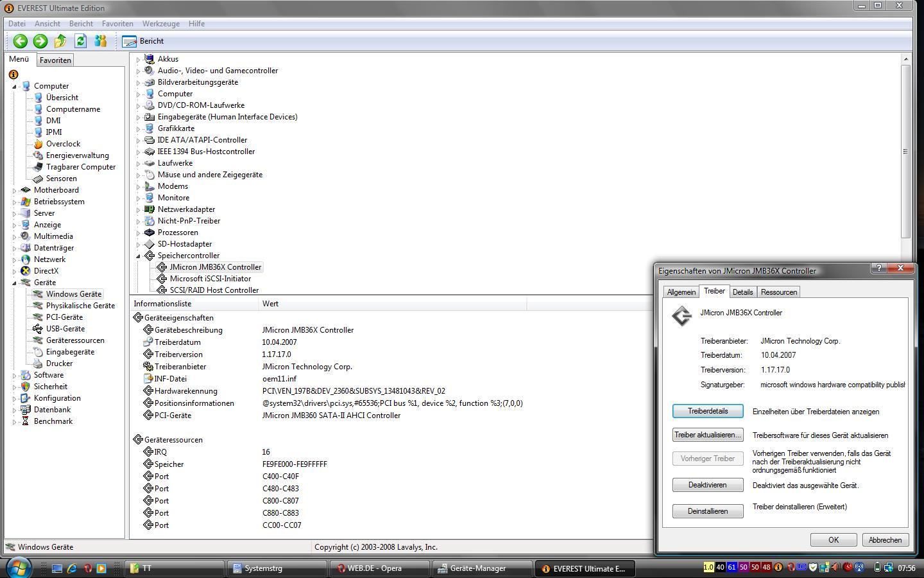Click the Modems icon in the device list
This screenshot has width=924, height=578.
pyautogui.click(x=150, y=186)
